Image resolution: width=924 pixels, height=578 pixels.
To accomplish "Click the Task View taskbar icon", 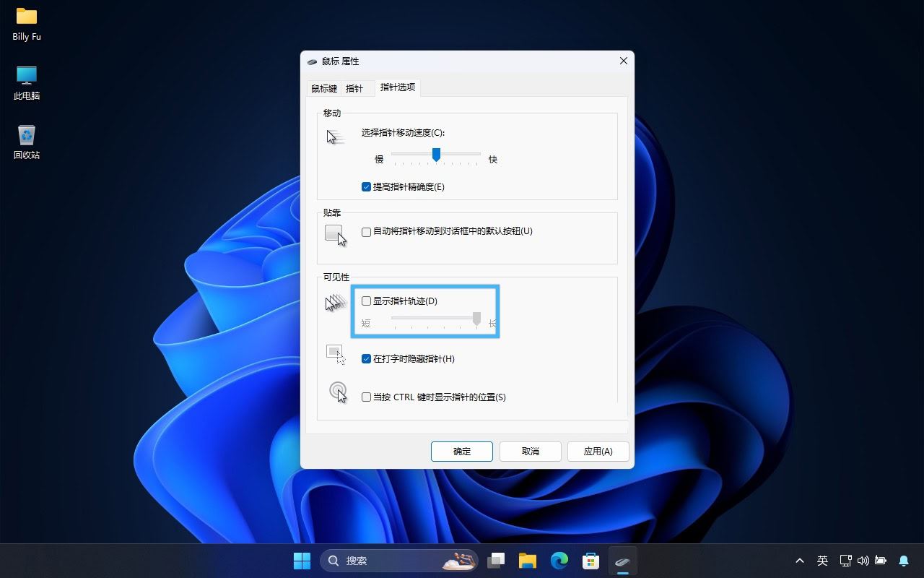I will click(496, 561).
